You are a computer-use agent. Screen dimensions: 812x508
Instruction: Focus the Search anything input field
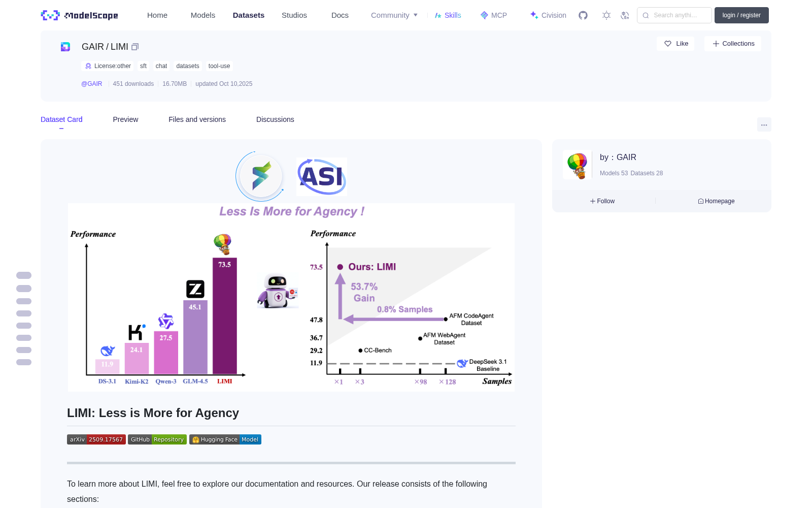click(x=674, y=15)
